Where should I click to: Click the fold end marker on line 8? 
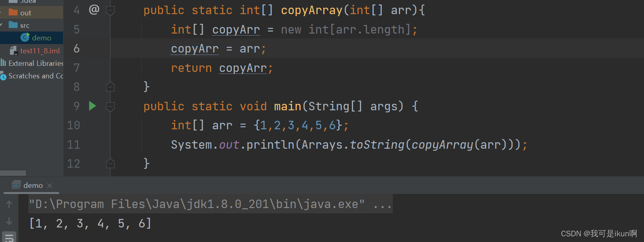pos(110,86)
